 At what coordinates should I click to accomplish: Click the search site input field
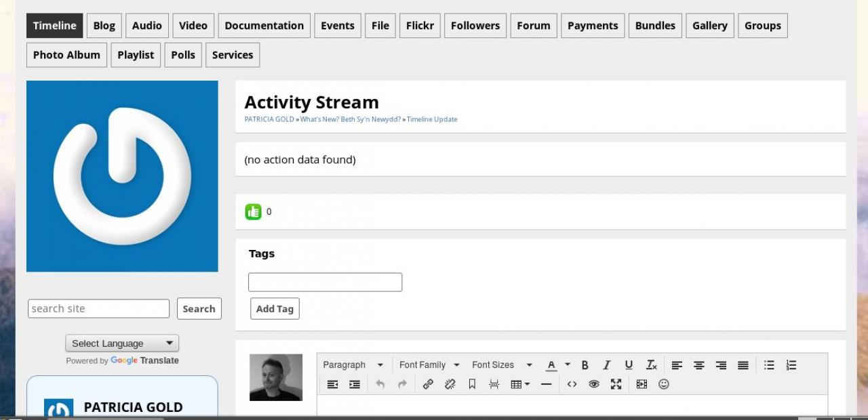tap(98, 309)
